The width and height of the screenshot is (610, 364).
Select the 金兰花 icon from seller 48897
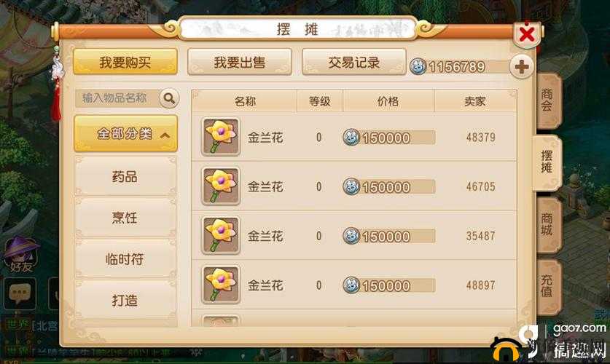tap(221, 285)
